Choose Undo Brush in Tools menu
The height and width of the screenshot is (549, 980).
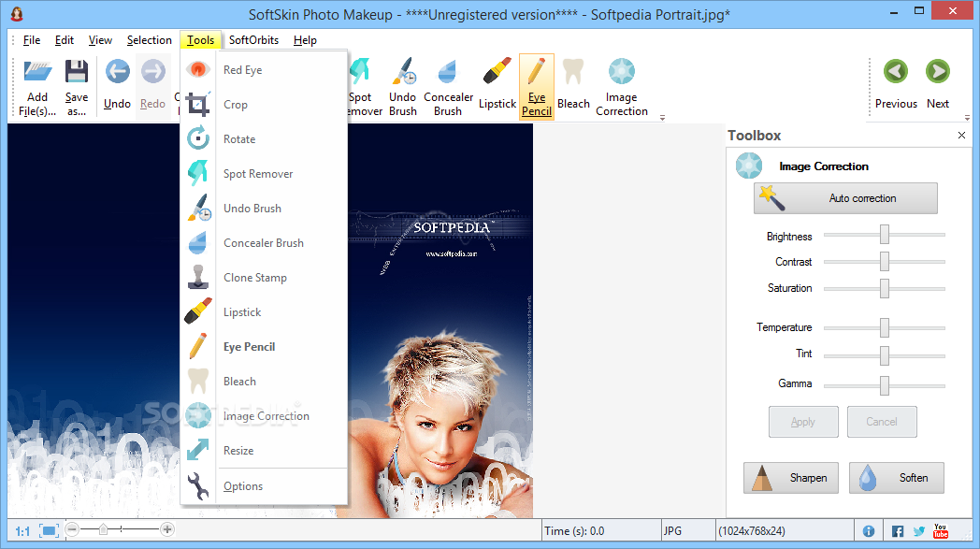point(264,209)
